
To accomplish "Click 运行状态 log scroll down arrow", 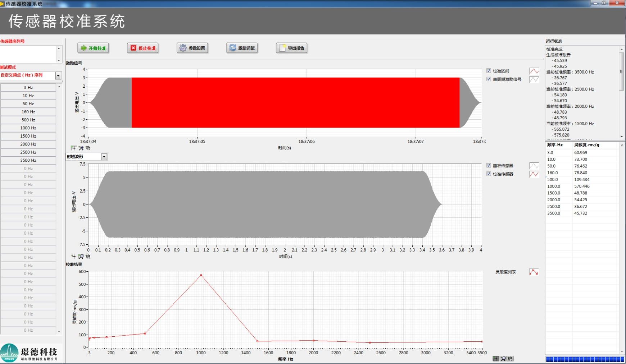I will tap(621, 137).
